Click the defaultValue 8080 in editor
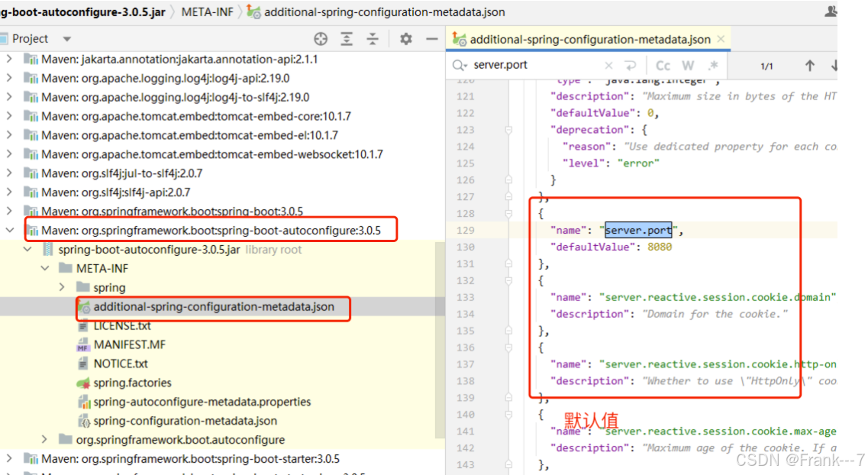 point(660,247)
